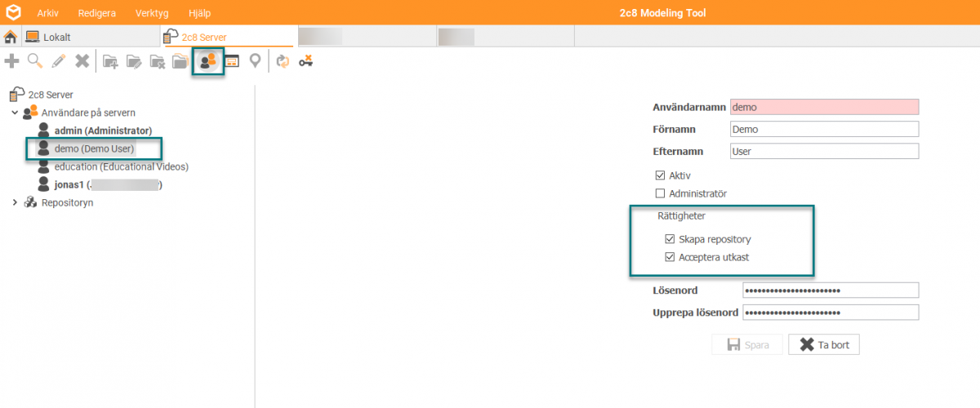Screen dimensions: 980x408
Task: Click the location pin toolbar icon
Action: 256,60
